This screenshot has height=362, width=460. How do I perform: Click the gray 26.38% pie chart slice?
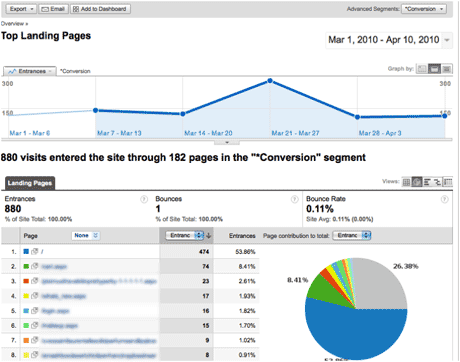point(380,285)
